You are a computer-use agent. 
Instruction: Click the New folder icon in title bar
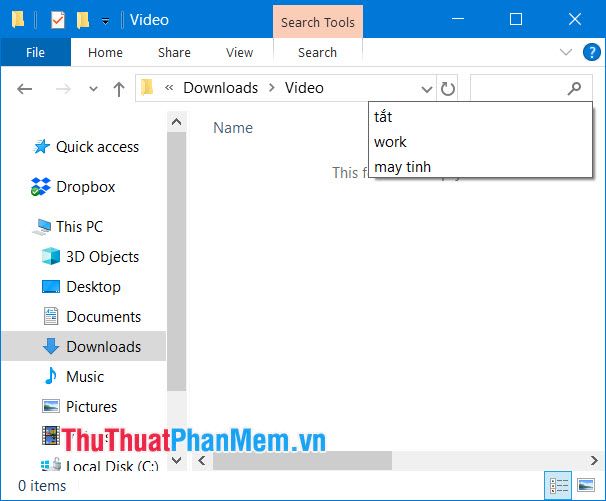click(x=83, y=19)
